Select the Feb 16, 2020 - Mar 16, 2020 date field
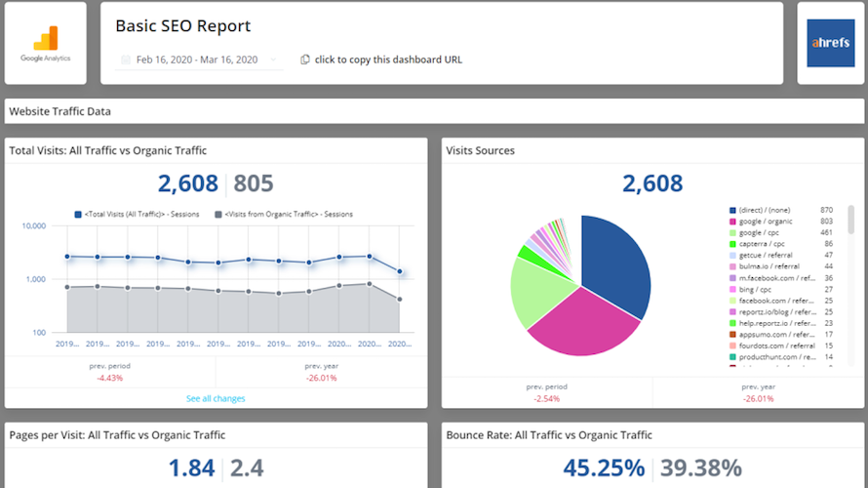The image size is (868, 488). 199,60
